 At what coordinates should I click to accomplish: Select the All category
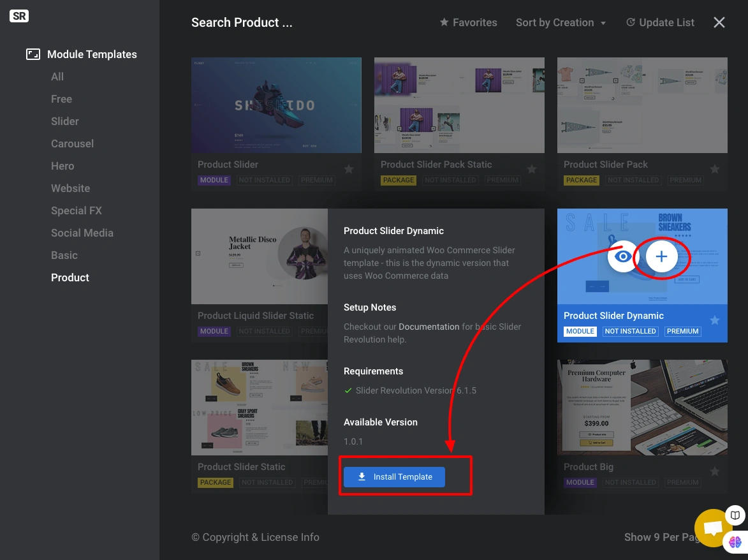(x=57, y=77)
